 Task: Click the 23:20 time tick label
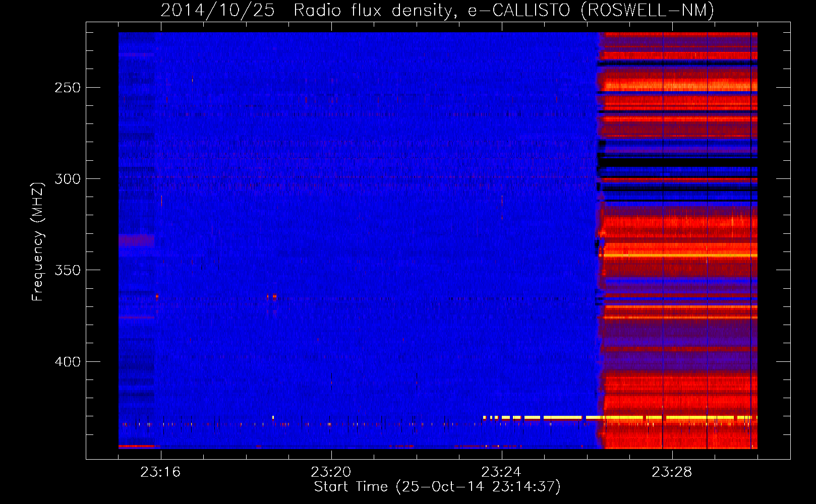tap(331, 472)
